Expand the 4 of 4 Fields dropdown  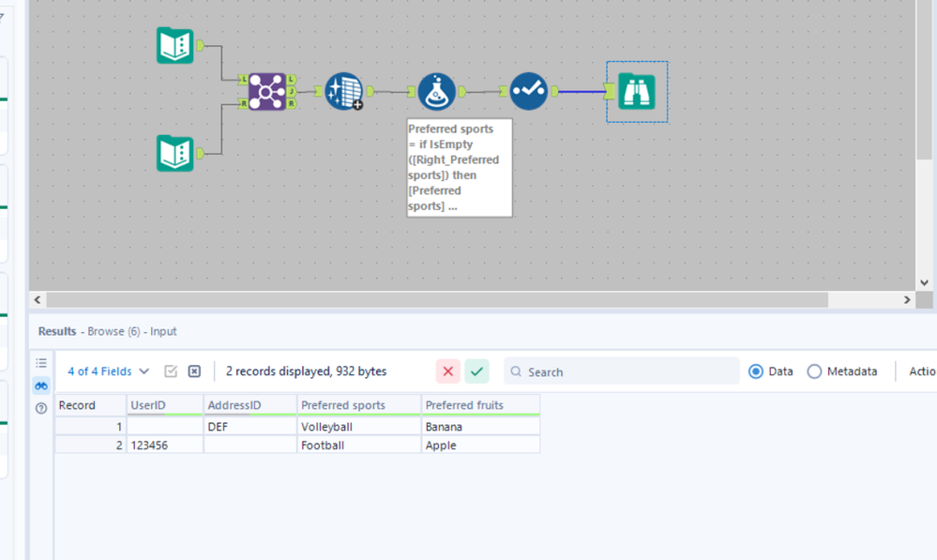tap(108, 371)
